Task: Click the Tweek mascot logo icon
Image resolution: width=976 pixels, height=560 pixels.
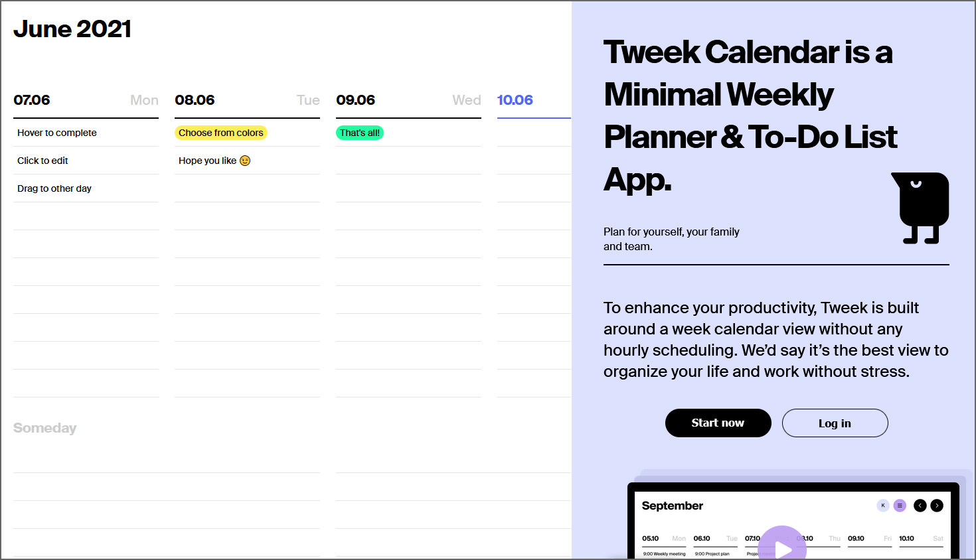Action: coord(920,207)
